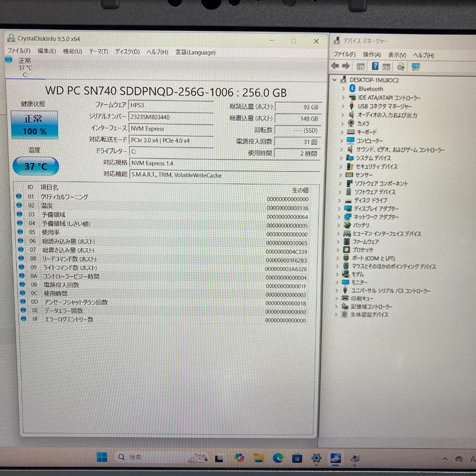
Task: Expand the Bluetooth category
Action: [343, 89]
